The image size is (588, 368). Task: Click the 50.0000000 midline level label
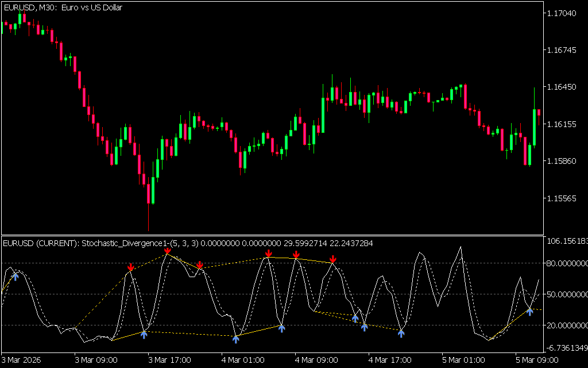pos(565,294)
